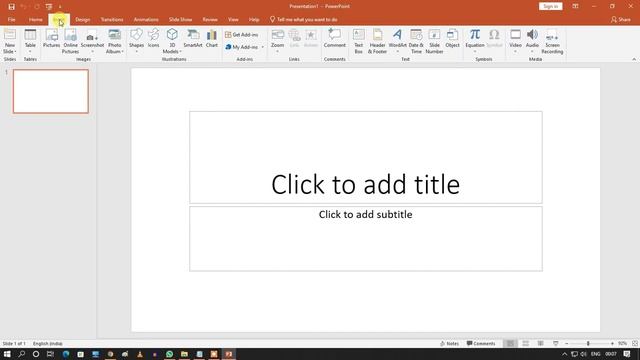Open Online Pictures
This screenshot has width=640, height=360.
click(x=70, y=41)
